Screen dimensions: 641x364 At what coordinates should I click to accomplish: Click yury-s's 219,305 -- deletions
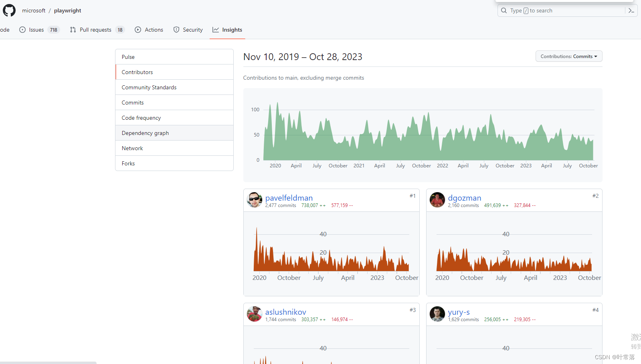(525, 320)
